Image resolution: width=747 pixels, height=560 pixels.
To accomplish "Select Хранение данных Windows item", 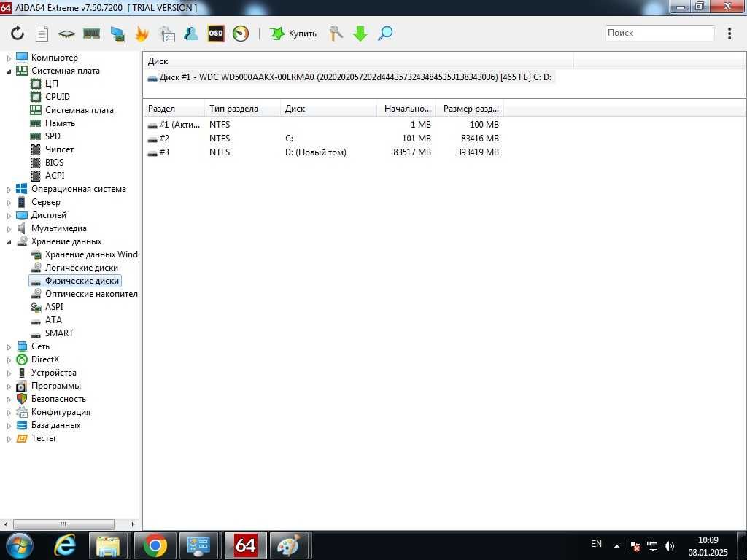I will tap(92, 254).
